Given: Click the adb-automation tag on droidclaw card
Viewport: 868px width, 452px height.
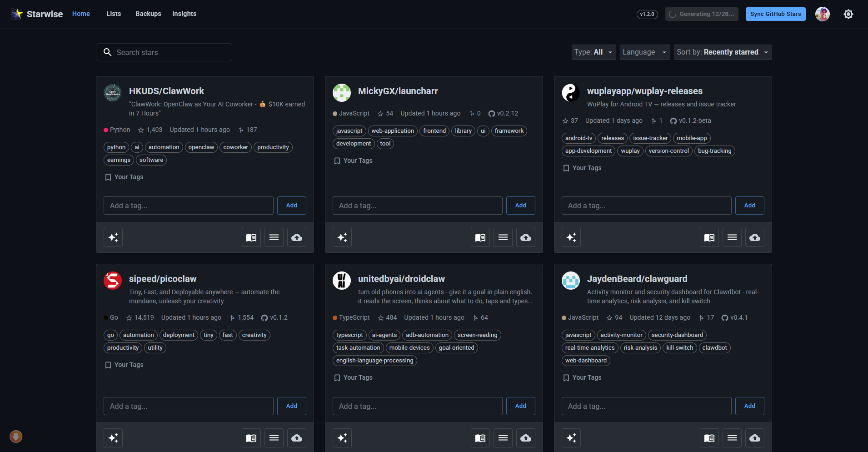Looking at the screenshot, I should tap(427, 335).
